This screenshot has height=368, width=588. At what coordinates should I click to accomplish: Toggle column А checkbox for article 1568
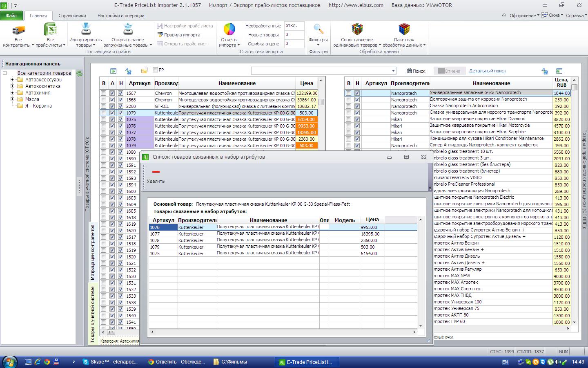[112, 100]
